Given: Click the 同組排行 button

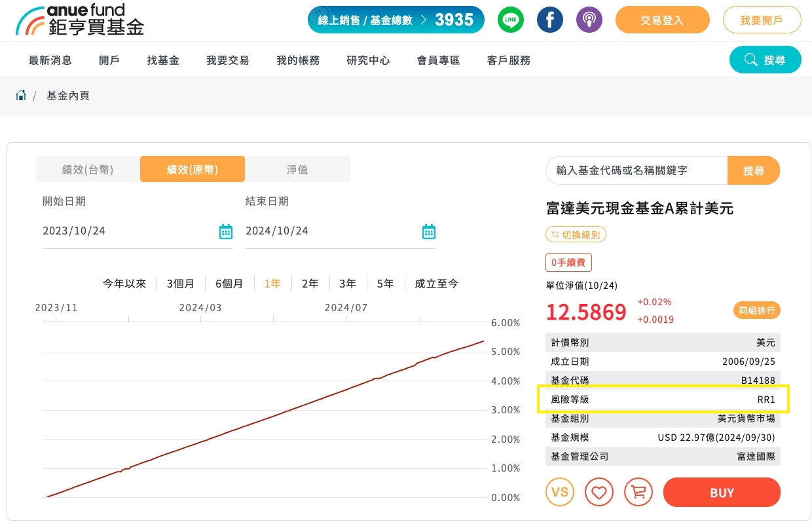Looking at the screenshot, I should (757, 310).
